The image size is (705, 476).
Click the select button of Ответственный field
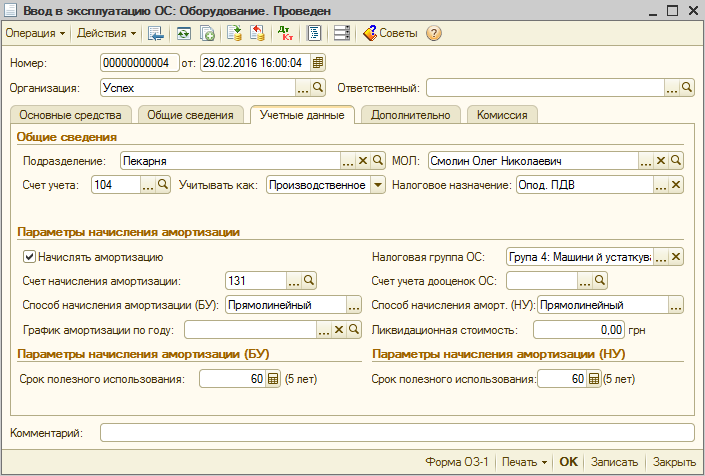pos(672,88)
